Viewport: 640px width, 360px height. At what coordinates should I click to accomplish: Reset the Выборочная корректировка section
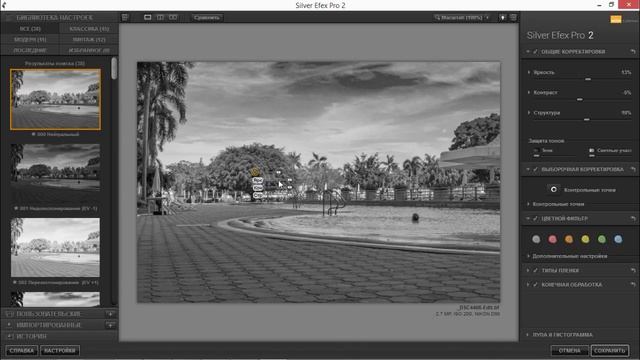tap(633, 169)
